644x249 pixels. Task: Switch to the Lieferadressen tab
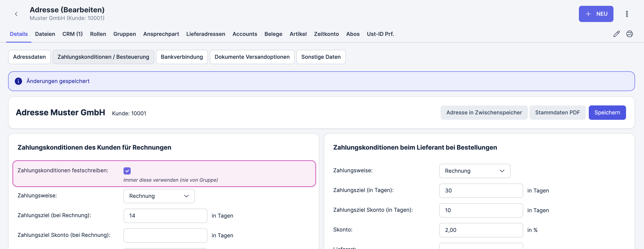point(205,34)
